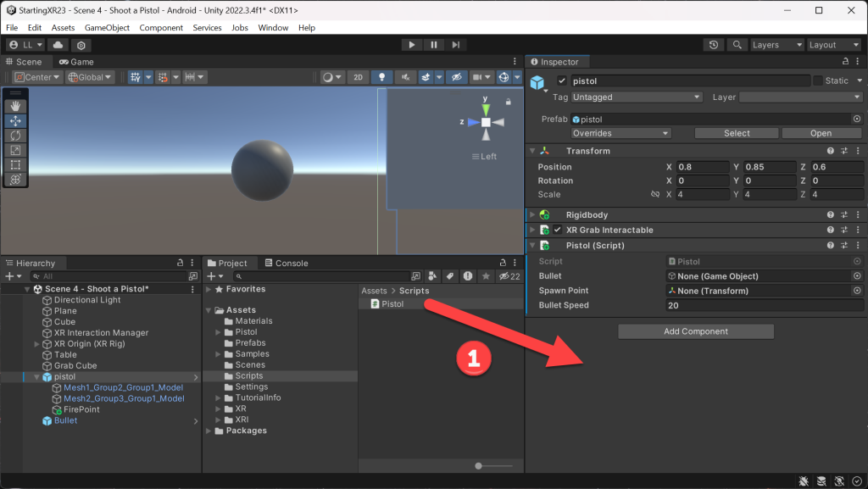868x489 pixels.
Task: Open the Tag Untagged dropdown
Action: click(636, 97)
